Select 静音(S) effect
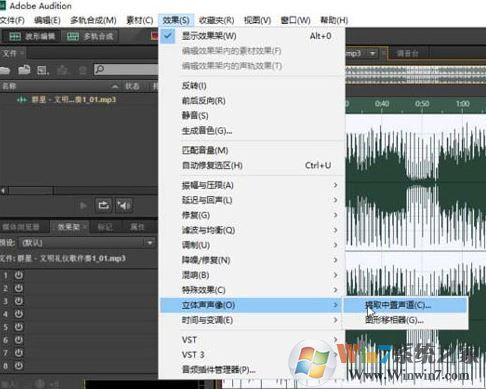This screenshot has width=486, height=389. 252,116
